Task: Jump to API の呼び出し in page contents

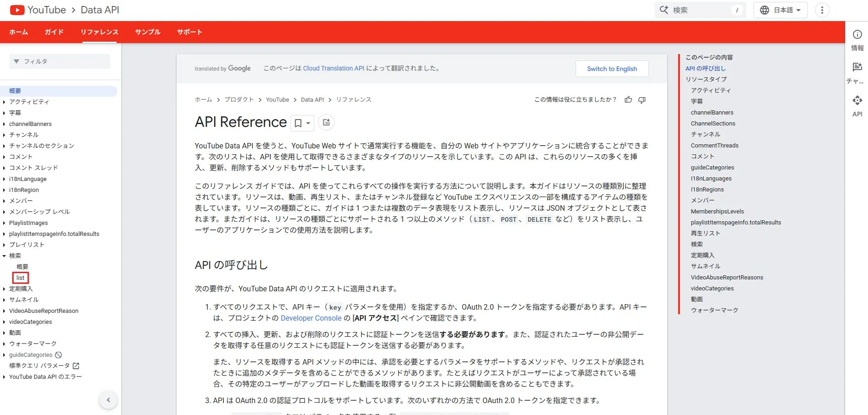Action: coord(706,69)
